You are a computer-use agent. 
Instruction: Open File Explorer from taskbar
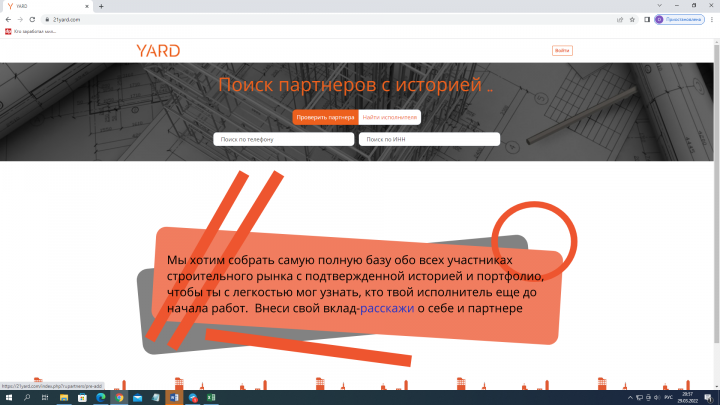64,398
